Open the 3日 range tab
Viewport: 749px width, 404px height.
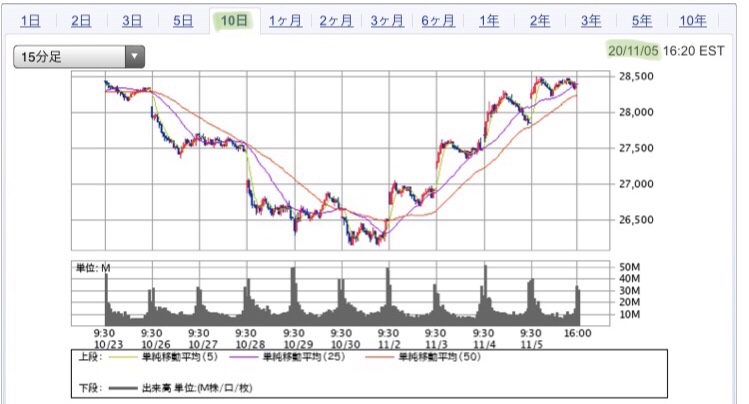click(132, 21)
